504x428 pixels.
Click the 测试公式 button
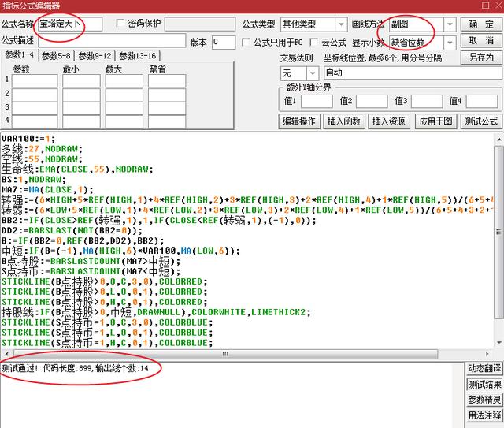tap(480, 121)
